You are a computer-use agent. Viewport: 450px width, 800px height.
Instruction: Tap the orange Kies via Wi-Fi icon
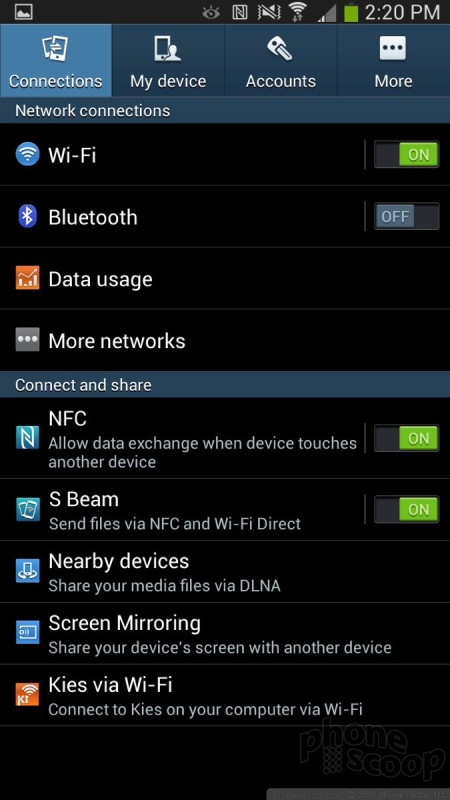pyautogui.click(x=28, y=694)
